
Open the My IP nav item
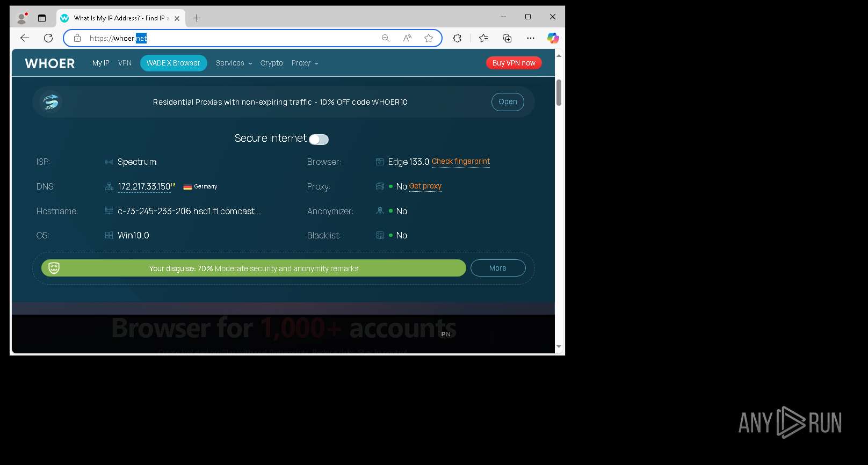(100, 63)
